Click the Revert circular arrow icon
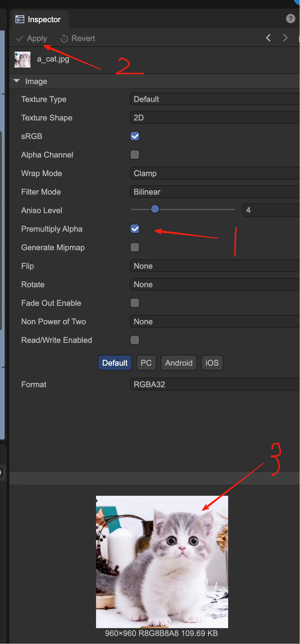 [x=64, y=39]
